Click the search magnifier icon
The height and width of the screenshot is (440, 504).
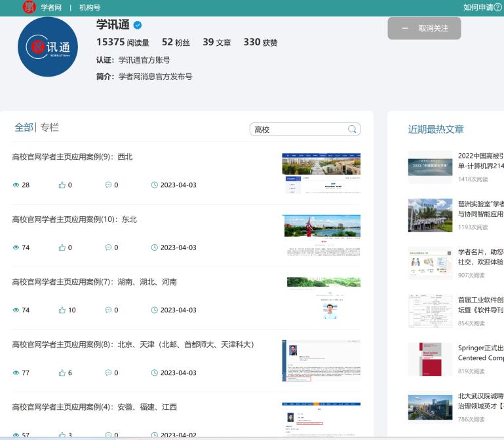coord(353,130)
